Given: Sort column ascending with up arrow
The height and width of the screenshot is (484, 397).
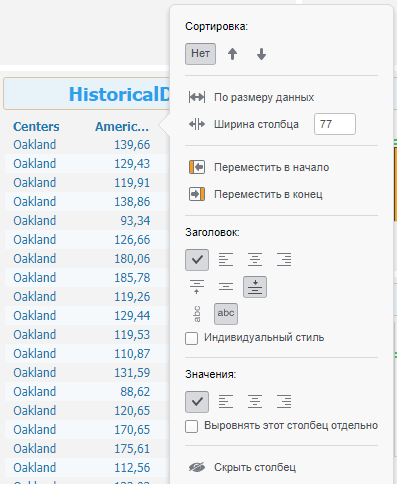Looking at the screenshot, I should pos(232,54).
